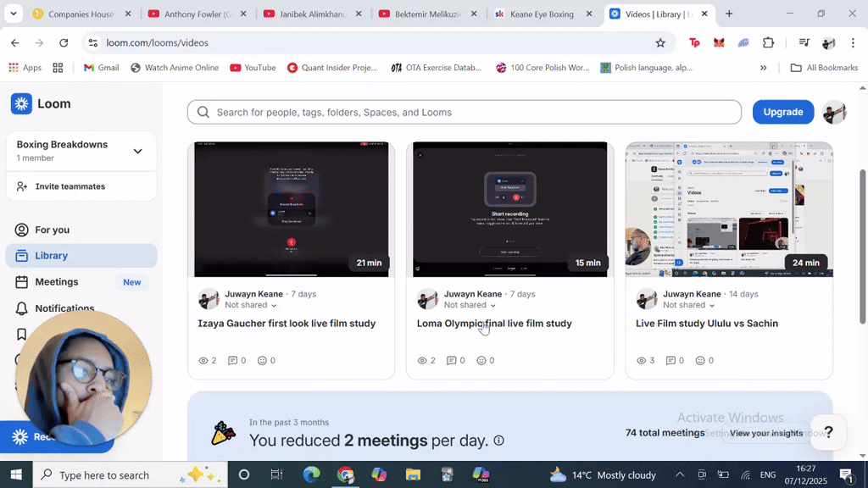This screenshot has height=488, width=868.
Task: Open Task View on taskbar
Action: [276, 474]
